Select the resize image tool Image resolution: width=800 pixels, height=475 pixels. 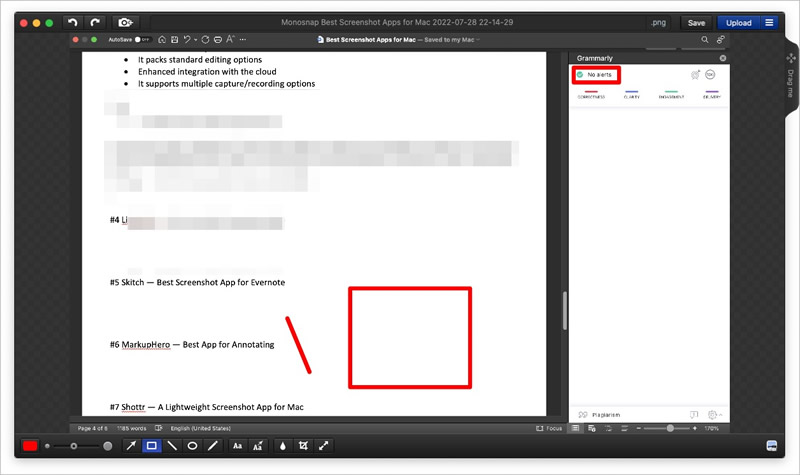tap(323, 446)
